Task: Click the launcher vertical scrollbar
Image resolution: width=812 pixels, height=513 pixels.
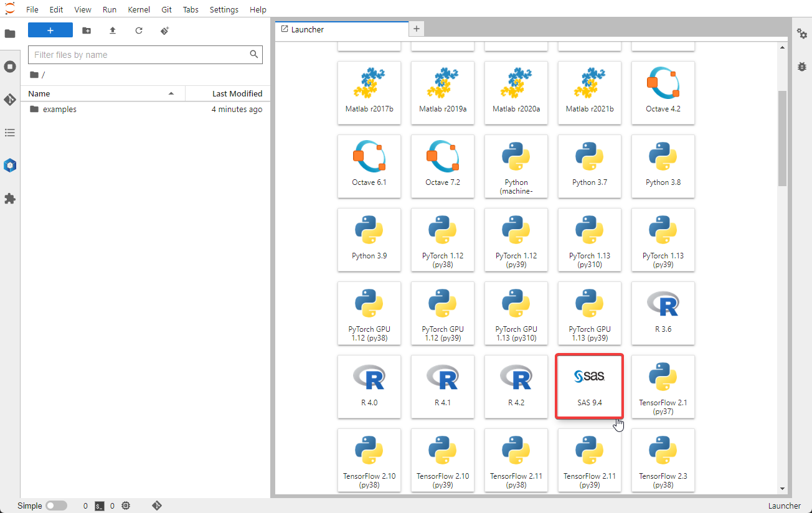Action: pyautogui.click(x=782, y=138)
